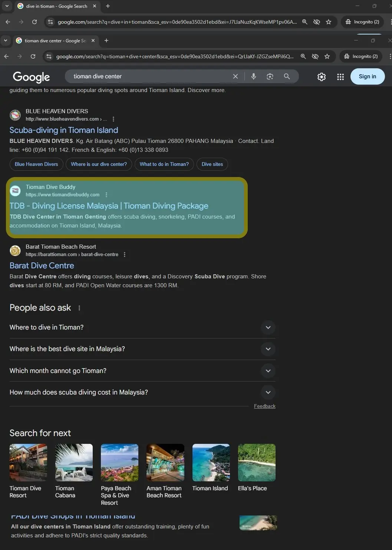
Task: Open the Google apps grid icon
Action: pyautogui.click(x=340, y=77)
